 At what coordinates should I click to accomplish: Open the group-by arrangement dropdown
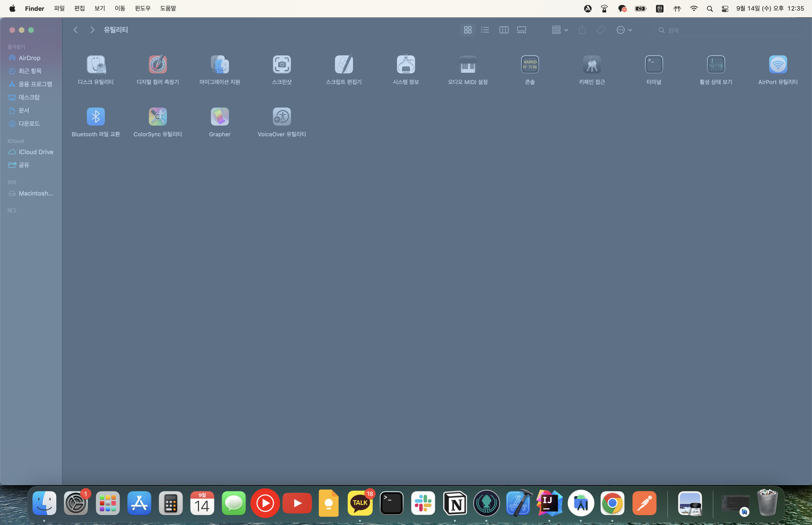[x=559, y=30]
